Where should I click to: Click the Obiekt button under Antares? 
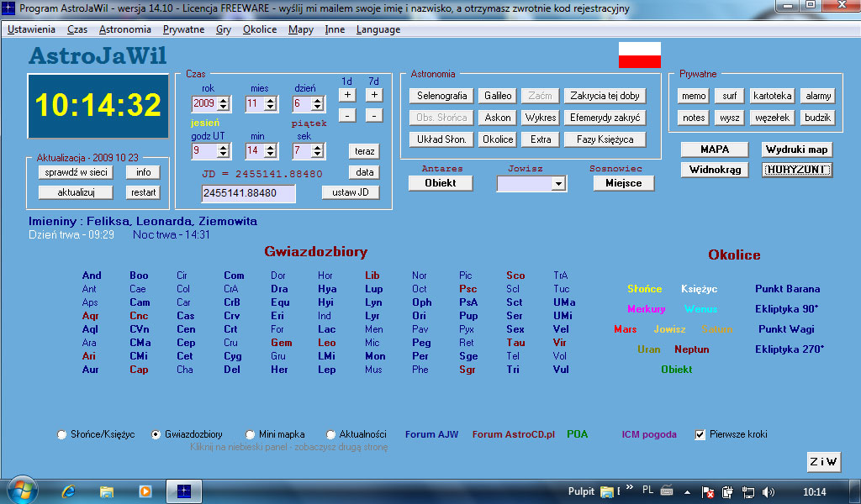pyautogui.click(x=441, y=183)
